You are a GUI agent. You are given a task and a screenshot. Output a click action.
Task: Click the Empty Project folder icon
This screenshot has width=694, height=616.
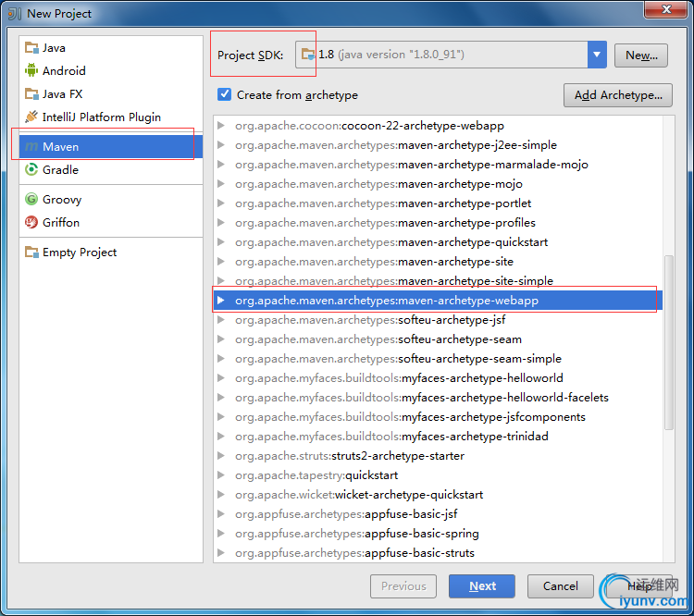(31, 253)
